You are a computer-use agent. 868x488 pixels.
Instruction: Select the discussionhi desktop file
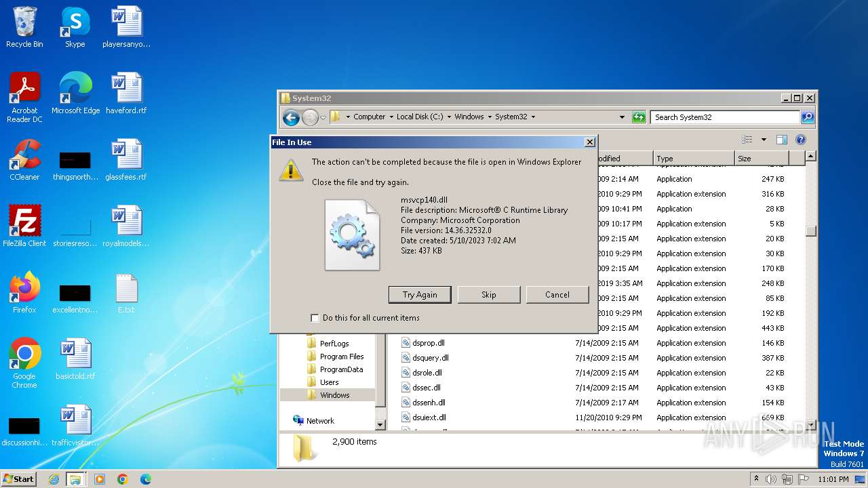click(x=24, y=432)
